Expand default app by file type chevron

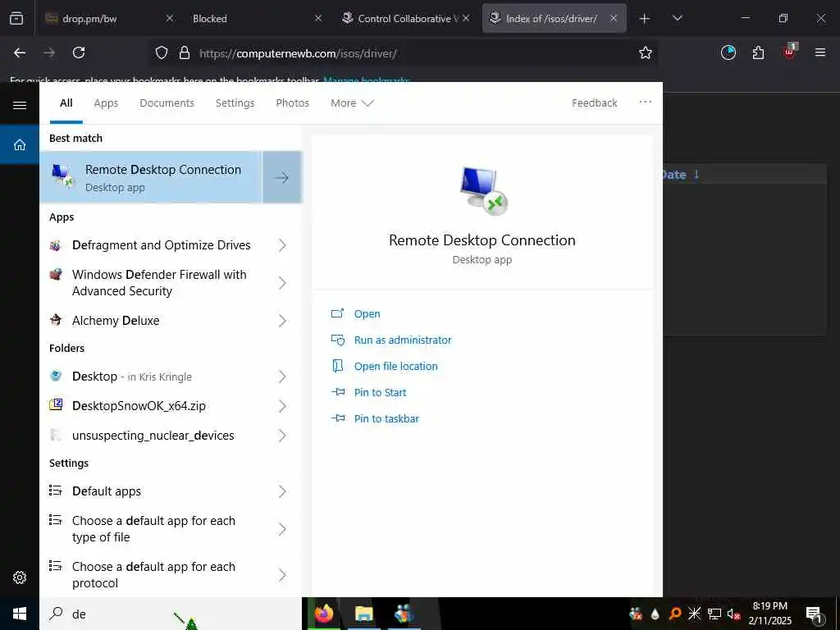(x=282, y=529)
